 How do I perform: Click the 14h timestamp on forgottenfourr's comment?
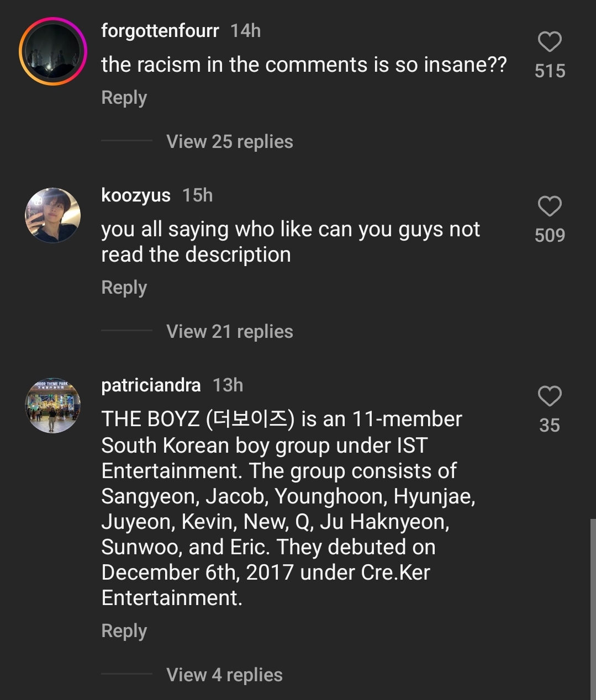pyautogui.click(x=245, y=31)
